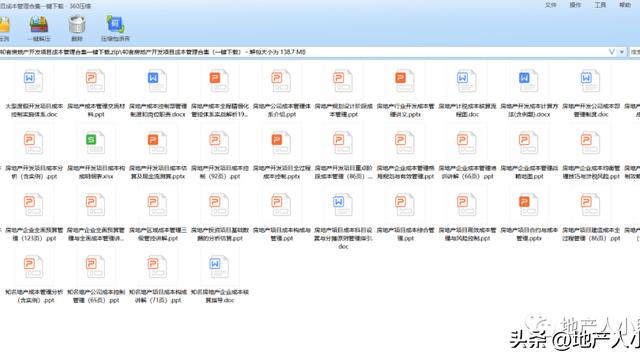
Task: Select the 成本控制（92页）.ppt file icon
Action: [219, 143]
